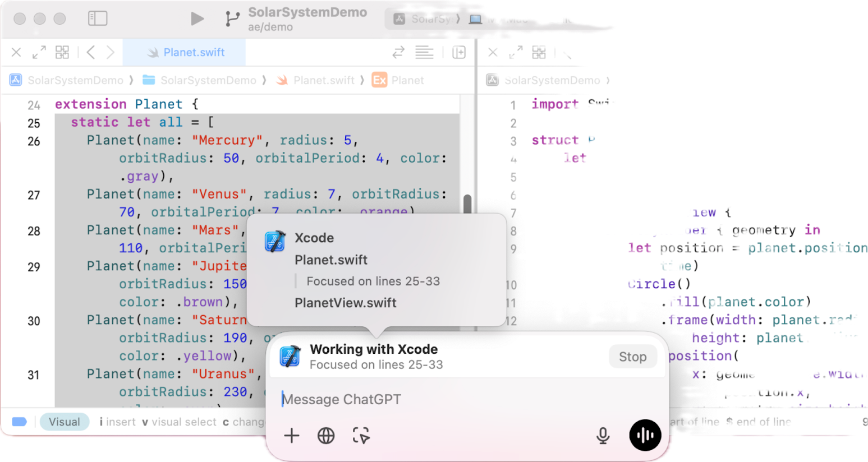
Task: Click the 'import' keyword in right editor
Action: (x=555, y=104)
